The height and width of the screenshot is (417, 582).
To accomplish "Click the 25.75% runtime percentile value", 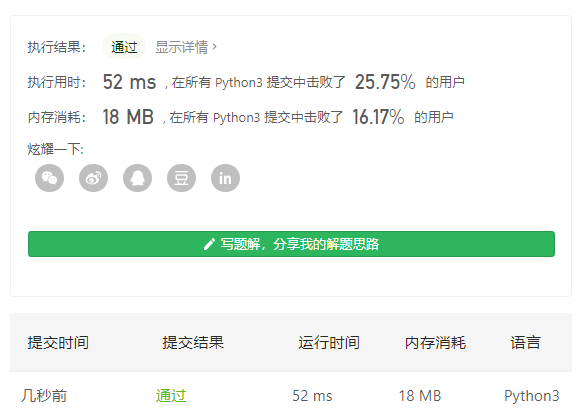I will coord(385,82).
